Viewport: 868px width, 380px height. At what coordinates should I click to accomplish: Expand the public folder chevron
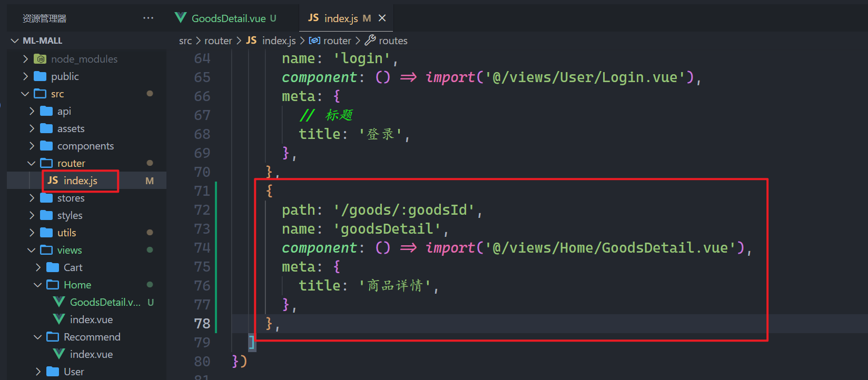tap(25, 76)
